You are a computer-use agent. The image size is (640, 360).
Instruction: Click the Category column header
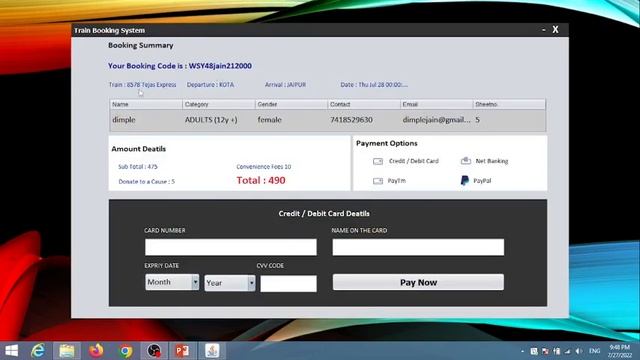219,104
